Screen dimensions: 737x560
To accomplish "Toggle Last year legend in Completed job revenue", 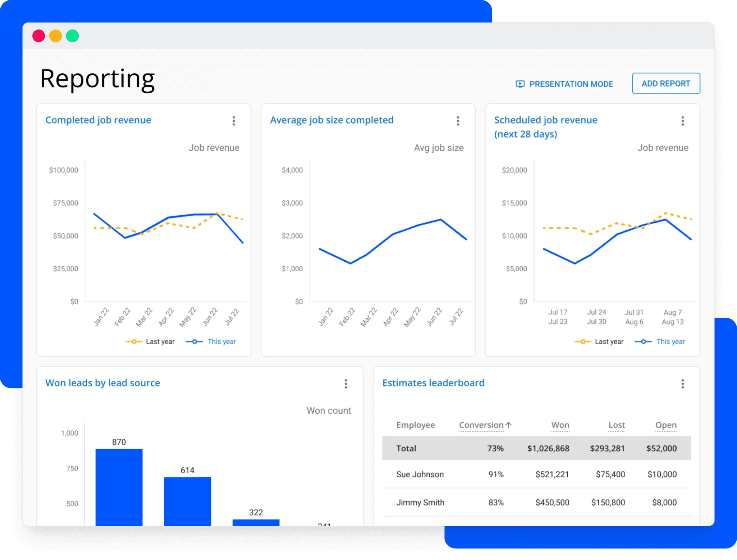I will [150, 342].
